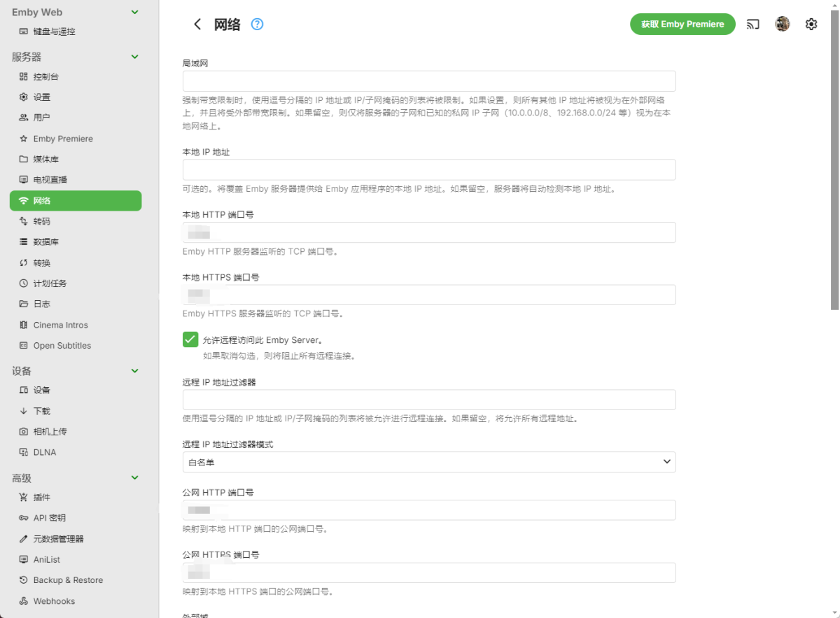Collapse the 高级 sidebar section
The height and width of the screenshot is (618, 840).
(x=134, y=477)
